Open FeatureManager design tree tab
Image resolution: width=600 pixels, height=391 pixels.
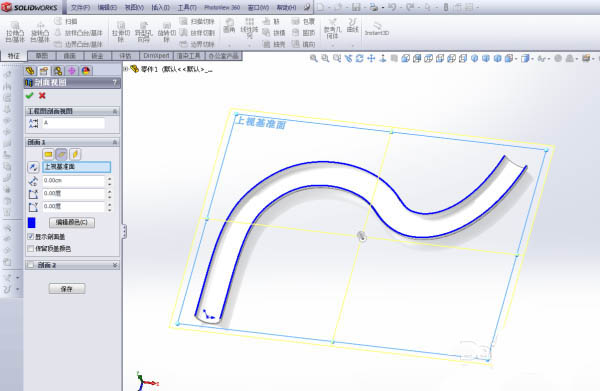(x=30, y=71)
